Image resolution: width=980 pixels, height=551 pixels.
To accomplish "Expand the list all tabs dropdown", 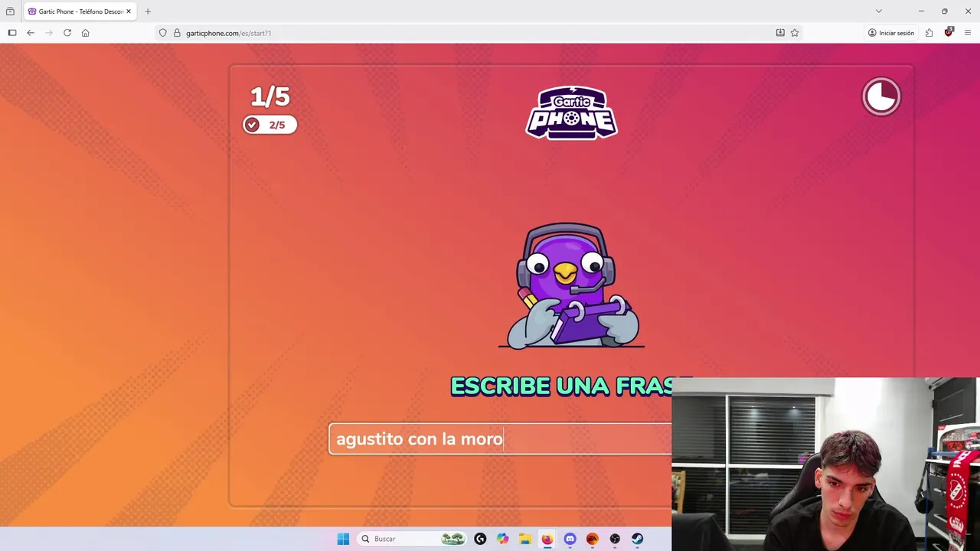I will pos(879,11).
